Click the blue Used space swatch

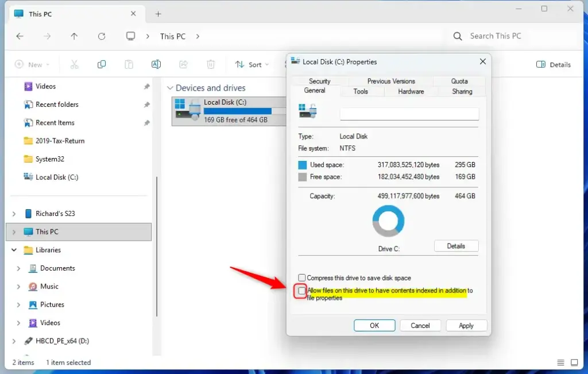pyautogui.click(x=302, y=165)
